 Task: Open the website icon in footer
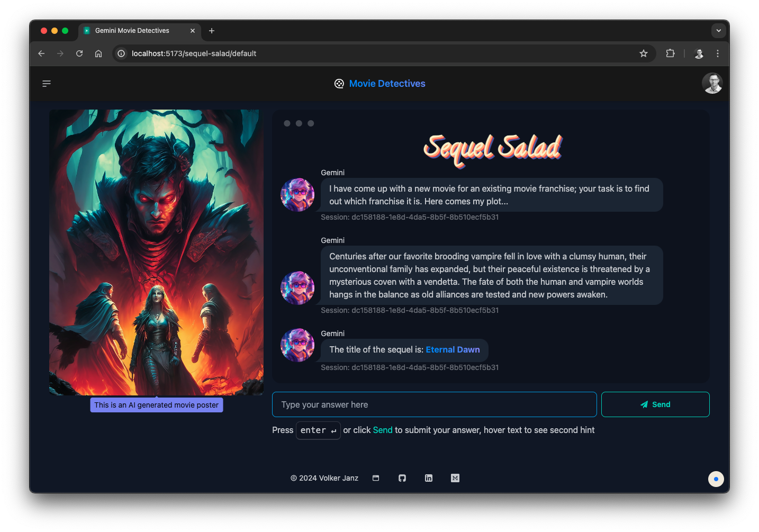coord(376,478)
